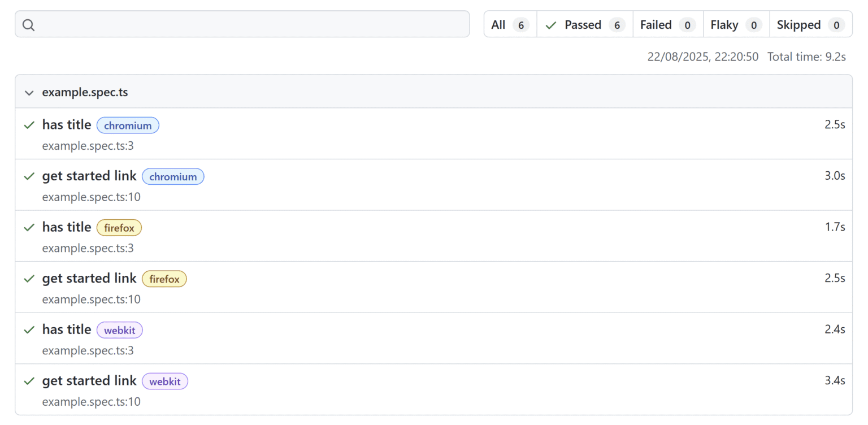Collapse the example.spec.ts section
868x425 pixels.
pyautogui.click(x=29, y=93)
